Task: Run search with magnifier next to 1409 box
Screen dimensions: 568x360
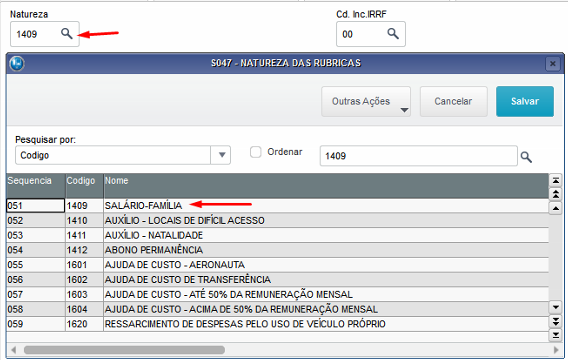Action: 526,157
